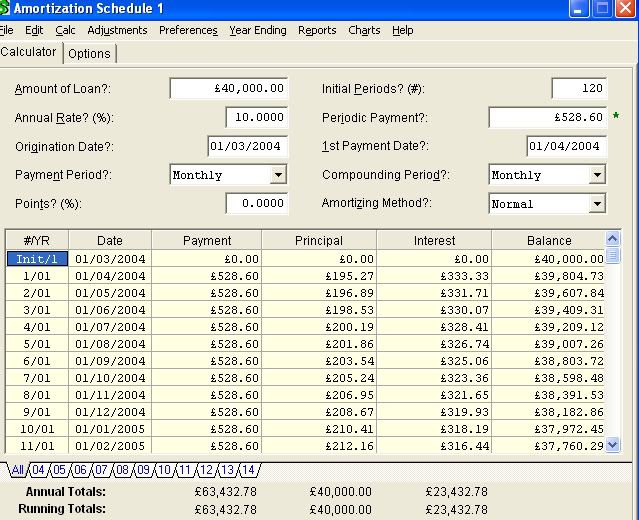Open the File menu
The width and height of the screenshot is (639, 520).
coord(6,30)
